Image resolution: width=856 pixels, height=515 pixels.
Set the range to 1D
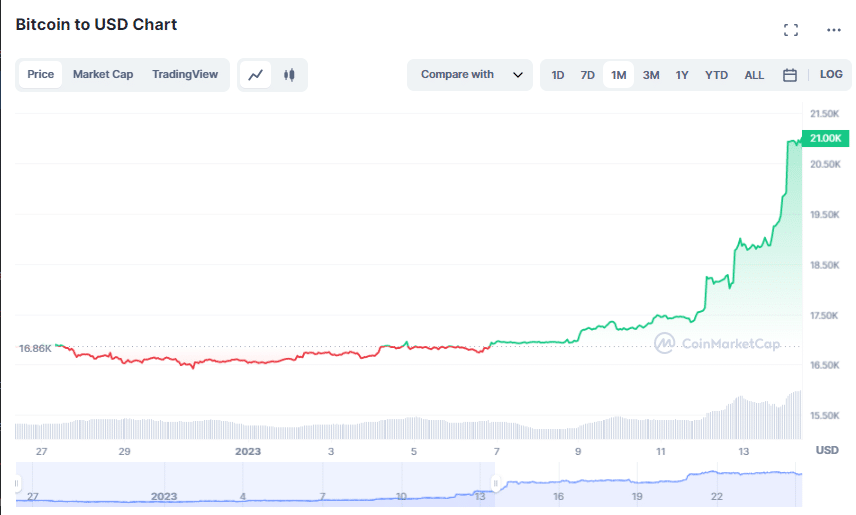557,75
